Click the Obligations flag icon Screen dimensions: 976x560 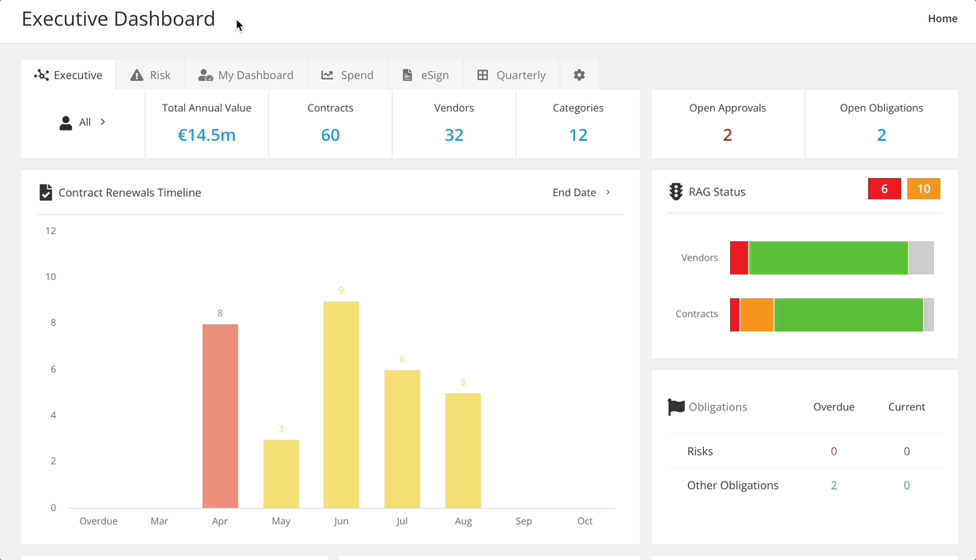(676, 407)
